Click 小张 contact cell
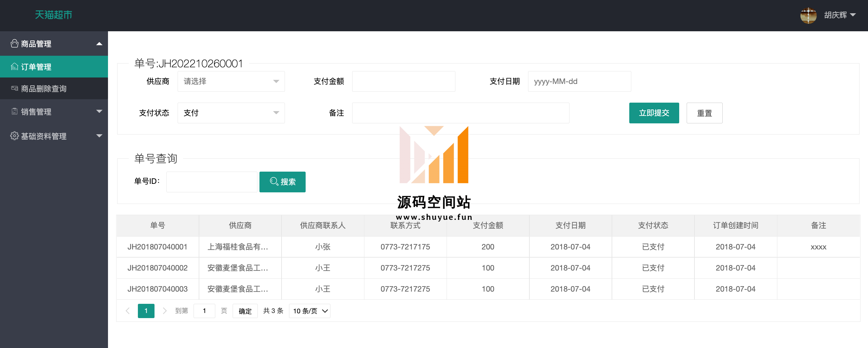The width and height of the screenshot is (868, 348). tap(323, 247)
